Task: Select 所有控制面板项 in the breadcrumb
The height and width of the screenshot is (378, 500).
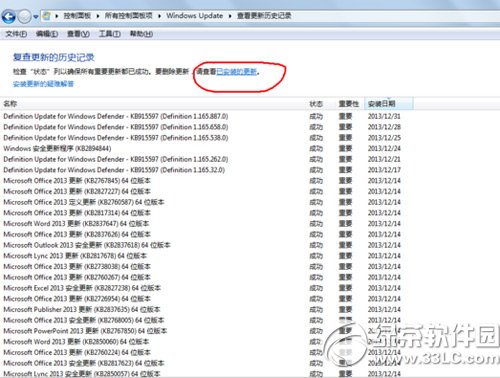Action: point(129,16)
